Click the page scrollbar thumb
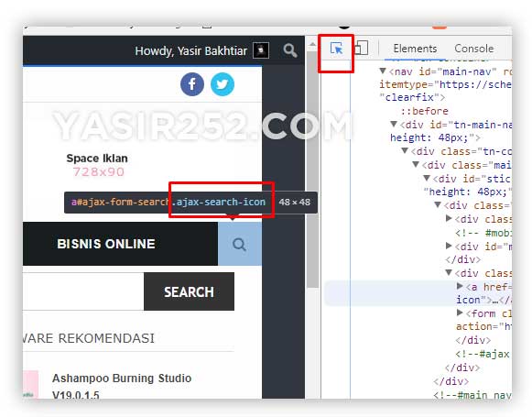 (312, 170)
